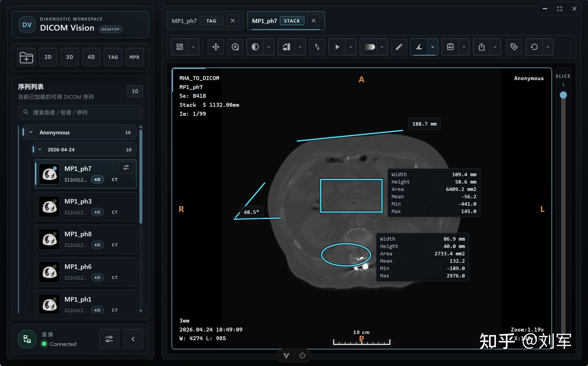Switch to 2D view mode
This screenshot has height=366, width=588.
point(48,57)
